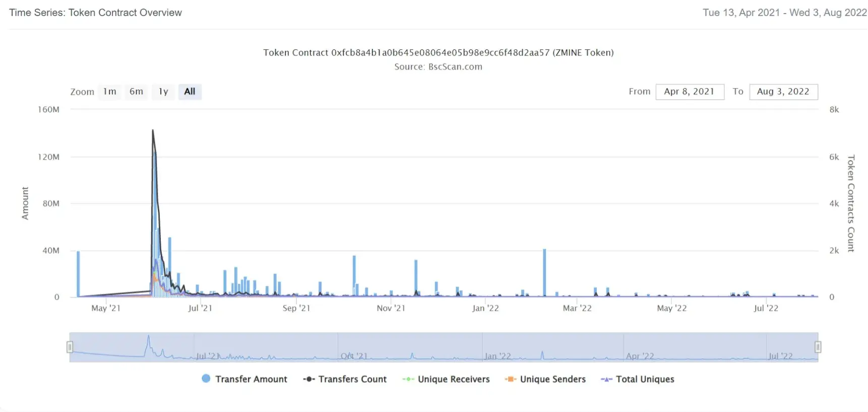Toggle Unique Senders series in legend
Screen dimensions: 868x412
tap(545, 379)
